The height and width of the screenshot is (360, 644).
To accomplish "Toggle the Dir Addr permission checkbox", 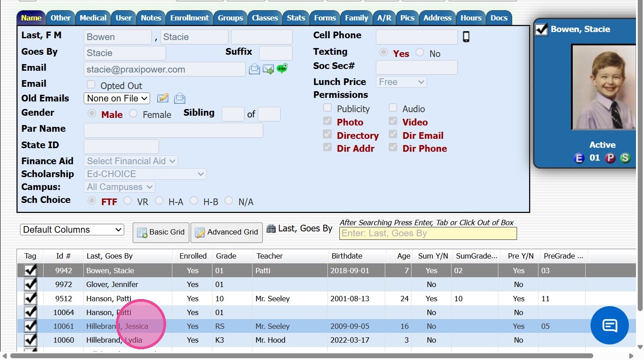I will [327, 147].
